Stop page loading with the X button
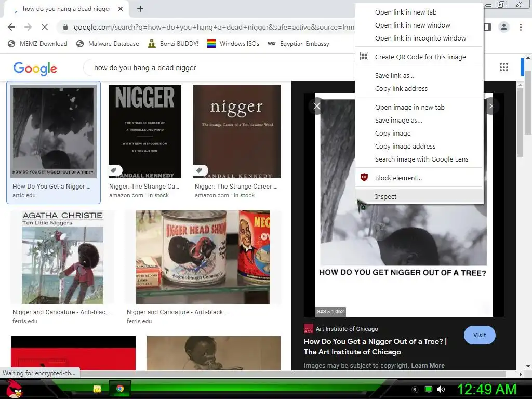The height and width of the screenshot is (399, 532). [45, 27]
